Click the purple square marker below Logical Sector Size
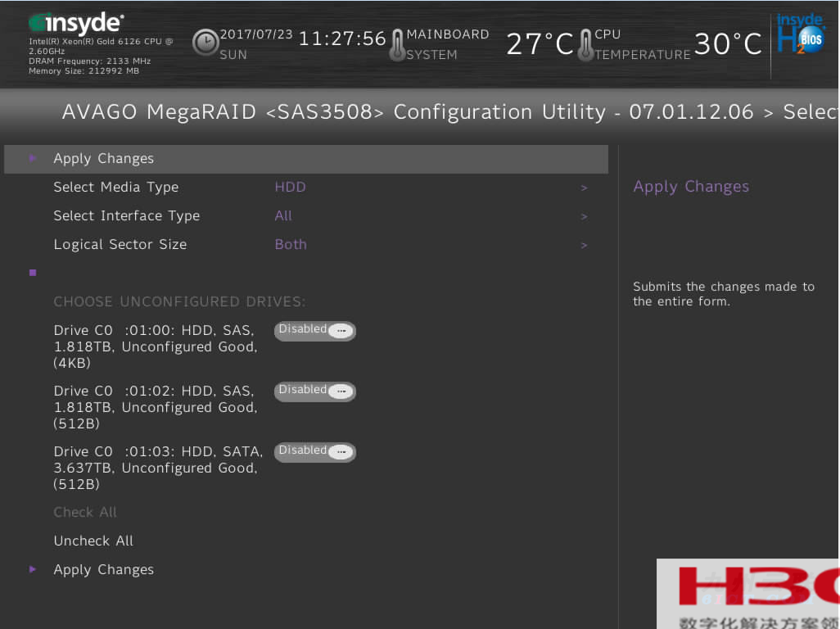 33,273
